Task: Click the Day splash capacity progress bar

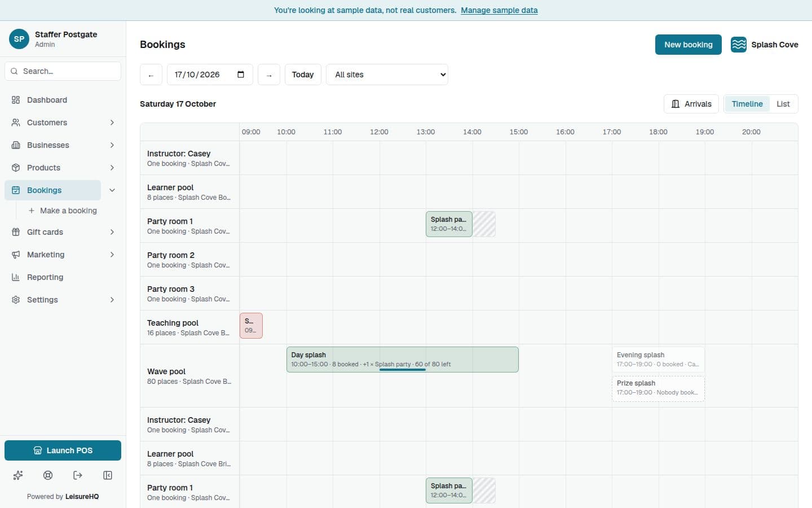Action: click(x=403, y=370)
